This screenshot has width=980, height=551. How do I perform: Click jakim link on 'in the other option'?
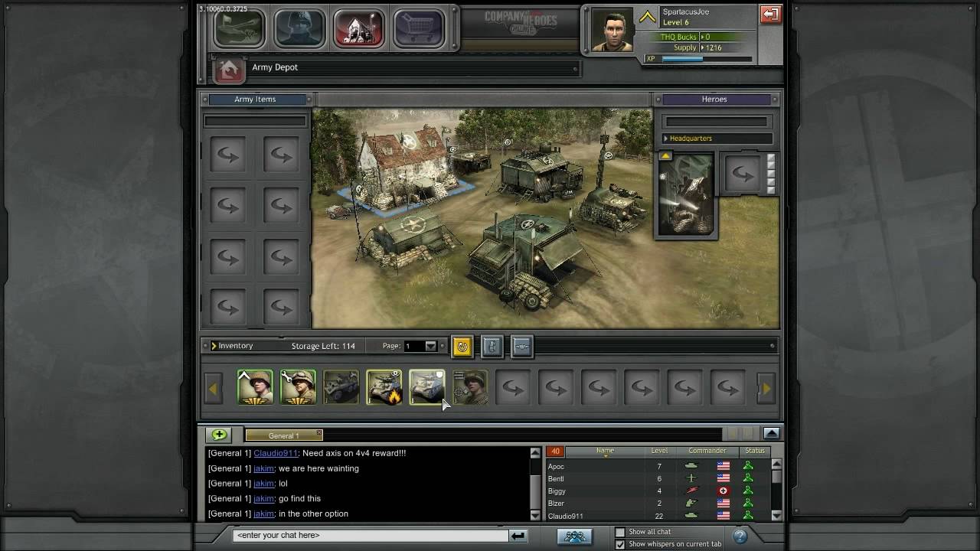click(x=263, y=514)
